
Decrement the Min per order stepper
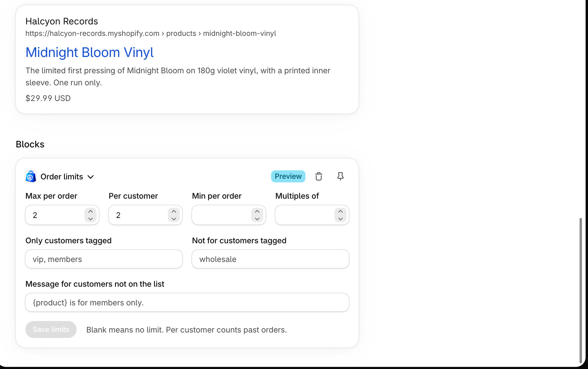pos(257,219)
